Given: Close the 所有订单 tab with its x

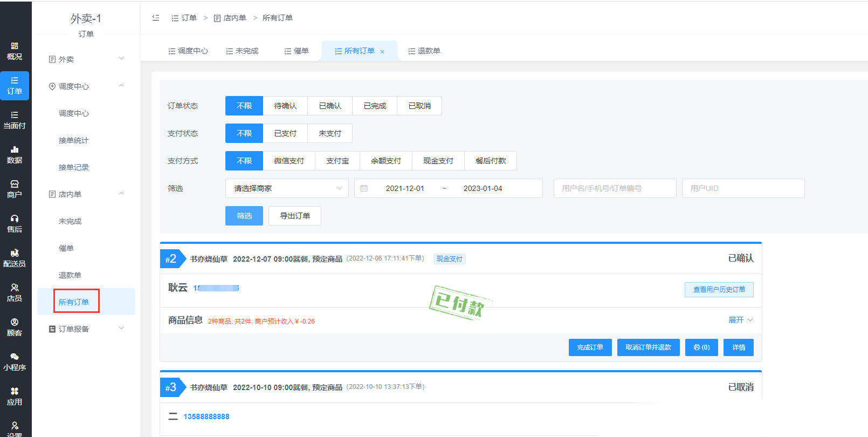Looking at the screenshot, I should coord(382,52).
